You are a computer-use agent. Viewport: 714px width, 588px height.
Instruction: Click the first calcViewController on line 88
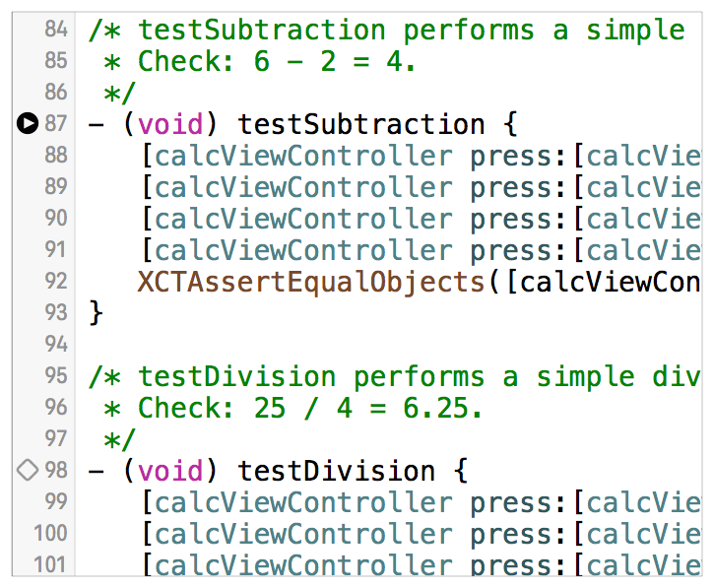pyautogui.click(x=303, y=156)
